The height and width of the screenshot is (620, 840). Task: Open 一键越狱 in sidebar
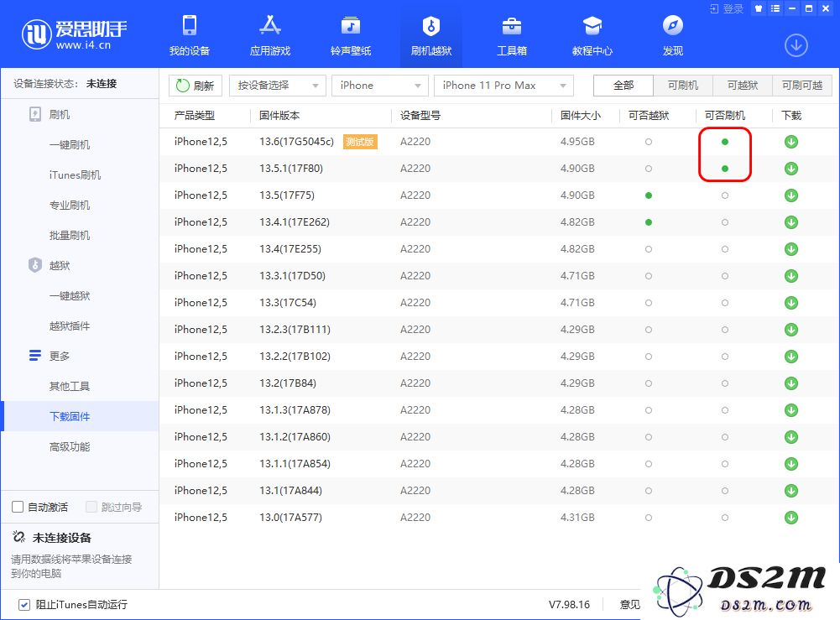point(70,295)
